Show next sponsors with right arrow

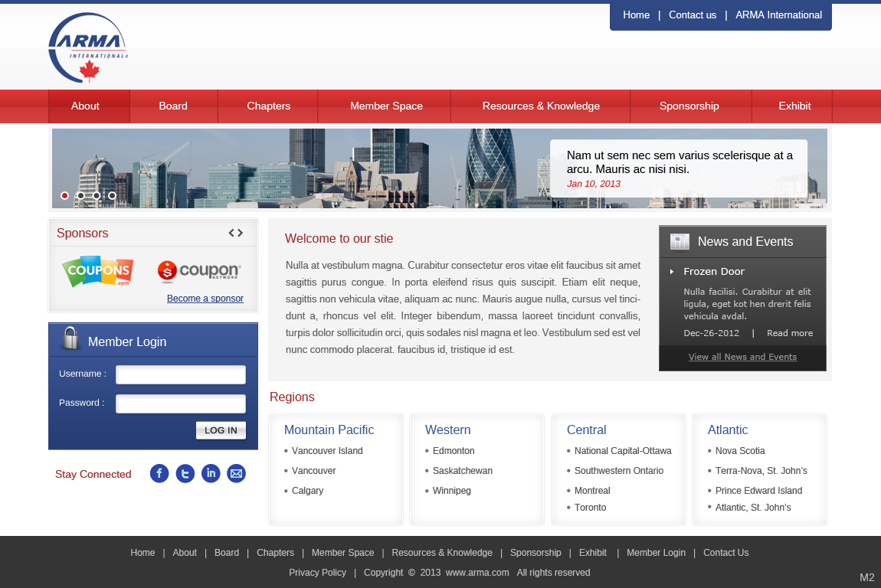pos(240,233)
